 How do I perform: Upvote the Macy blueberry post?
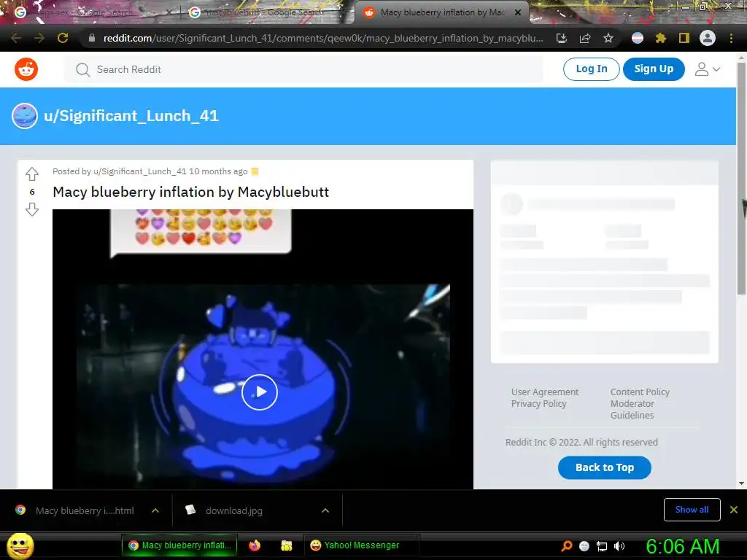[32, 174]
